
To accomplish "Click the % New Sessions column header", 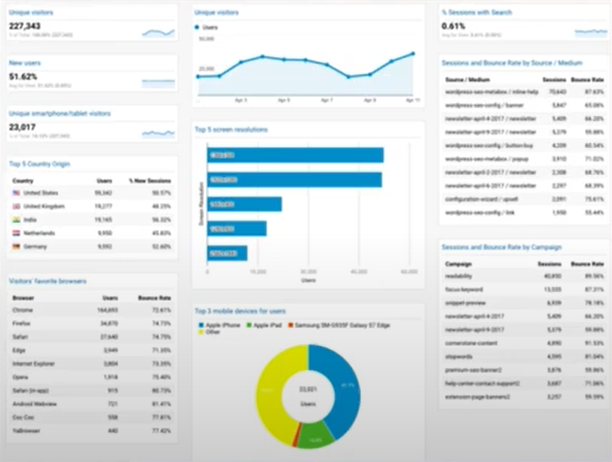I will (150, 181).
